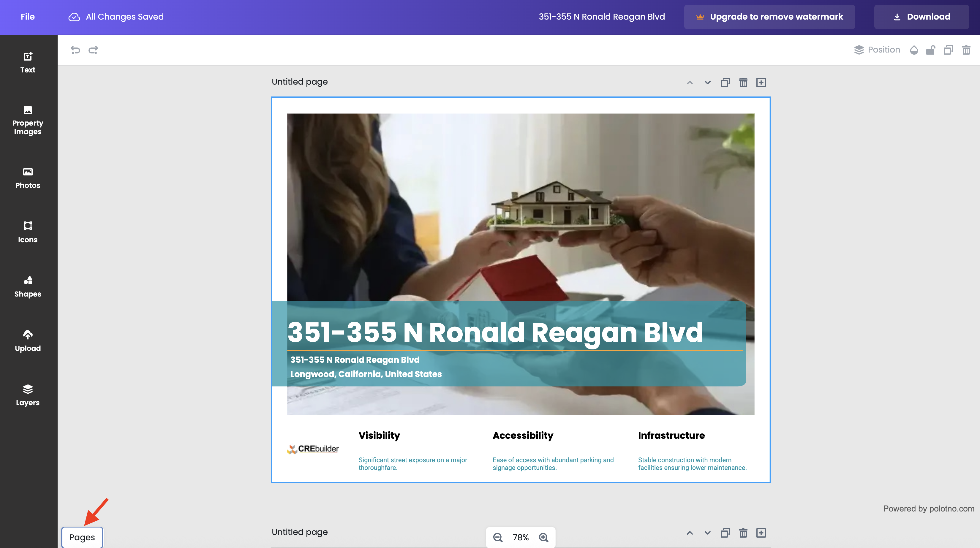Move first page down with chevron
Viewport: 980px width, 548px height.
(x=707, y=83)
